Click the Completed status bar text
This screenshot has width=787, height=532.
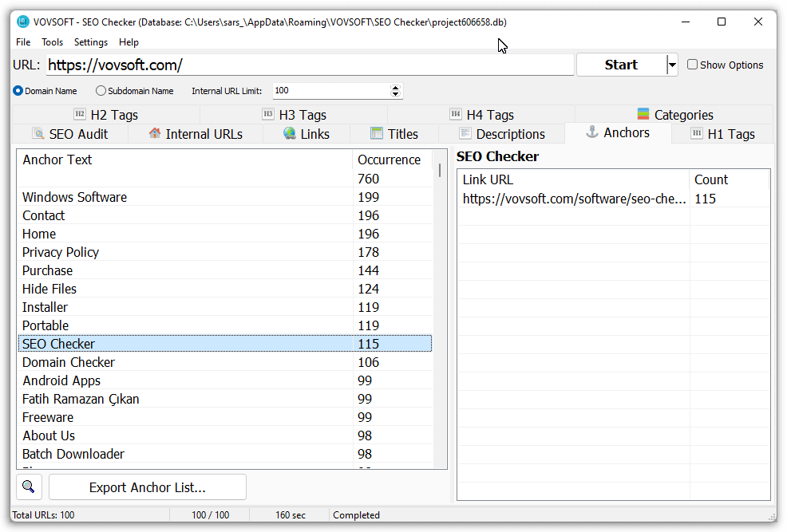356,515
